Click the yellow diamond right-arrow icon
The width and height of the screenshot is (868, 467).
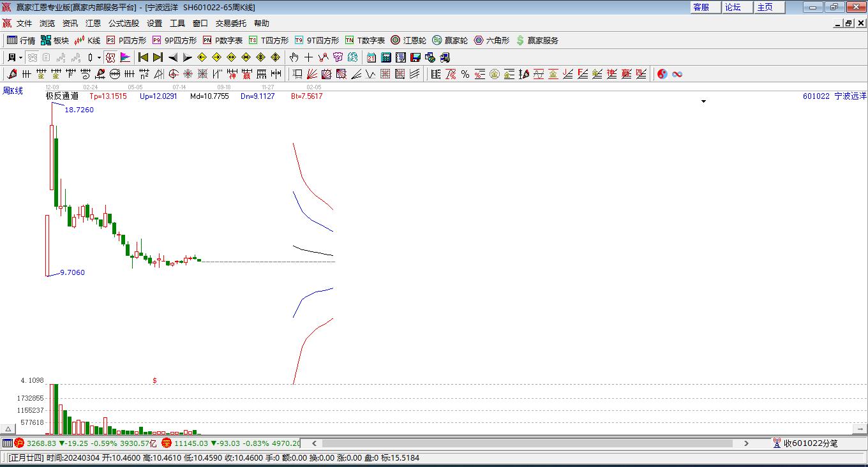click(x=216, y=57)
